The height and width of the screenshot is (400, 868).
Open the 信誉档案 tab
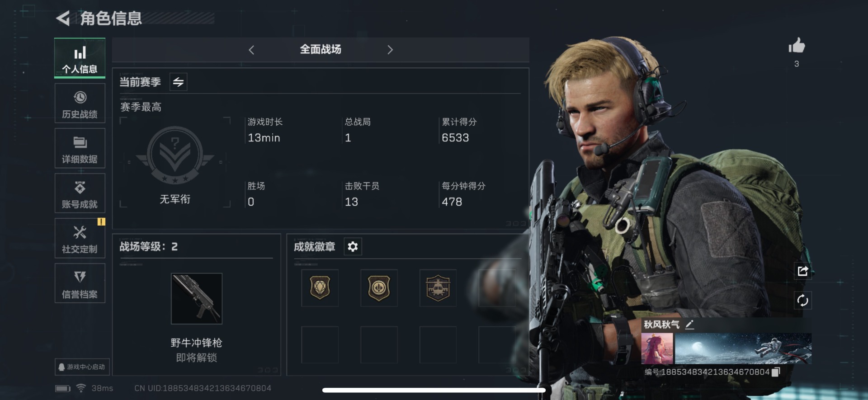click(80, 283)
